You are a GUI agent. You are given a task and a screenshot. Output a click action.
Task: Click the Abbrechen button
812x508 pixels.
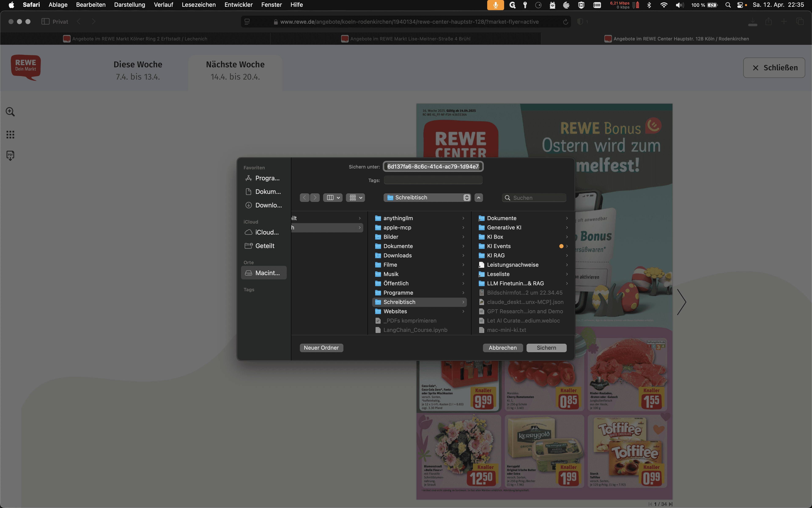tap(503, 348)
